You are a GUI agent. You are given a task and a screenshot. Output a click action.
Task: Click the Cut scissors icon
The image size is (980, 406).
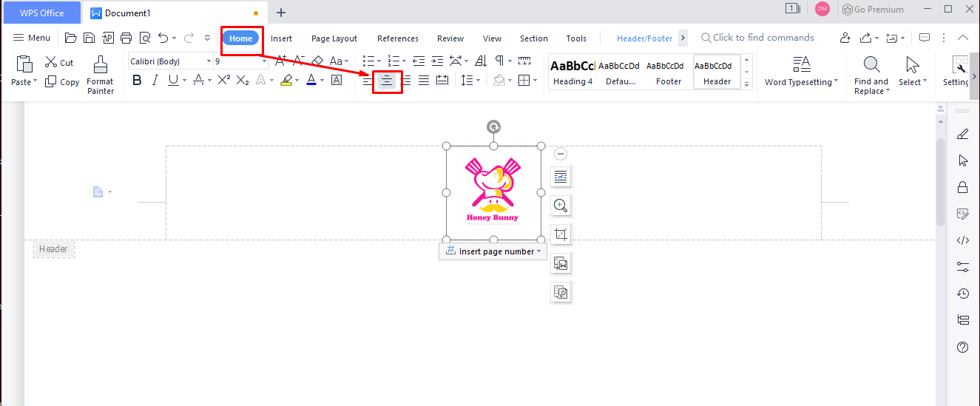coord(51,62)
